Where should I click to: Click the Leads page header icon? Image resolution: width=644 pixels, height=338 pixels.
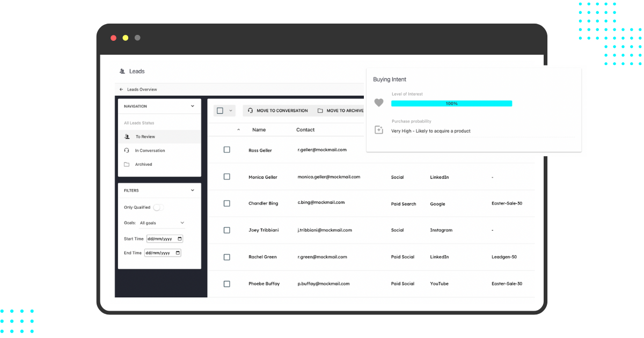(x=122, y=71)
